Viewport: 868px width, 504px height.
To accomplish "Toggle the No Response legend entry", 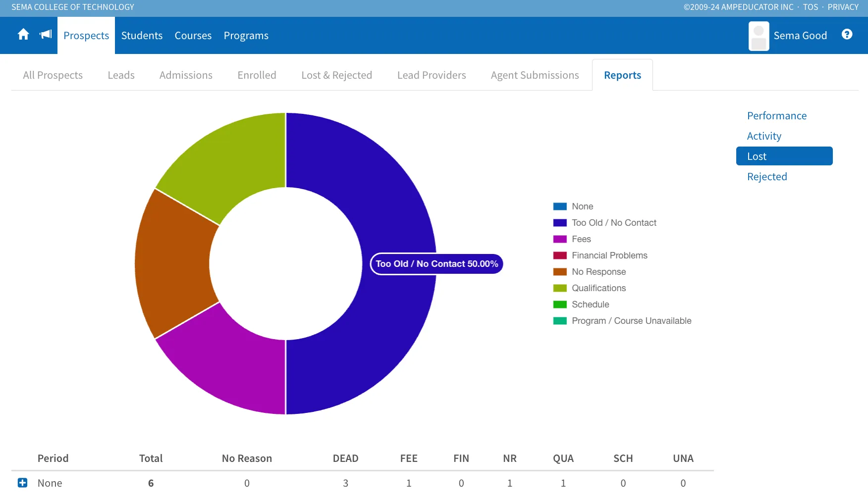I will point(590,272).
